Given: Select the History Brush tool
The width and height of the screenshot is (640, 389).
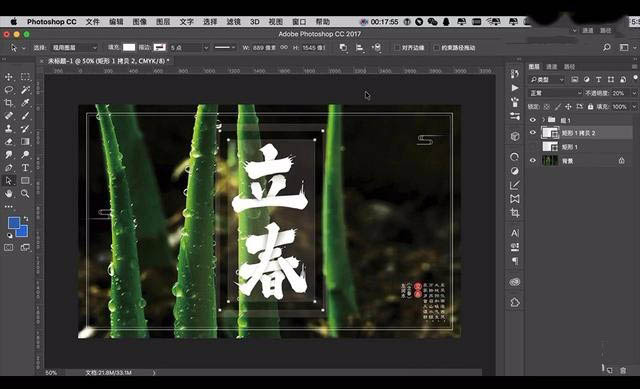Looking at the screenshot, I should [25, 129].
